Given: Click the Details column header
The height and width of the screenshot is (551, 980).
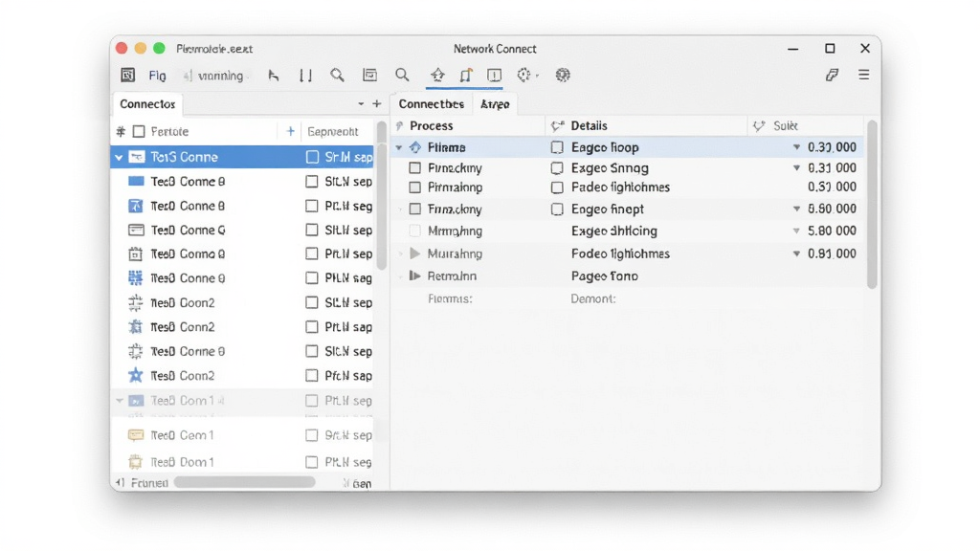Looking at the screenshot, I should pos(589,125).
